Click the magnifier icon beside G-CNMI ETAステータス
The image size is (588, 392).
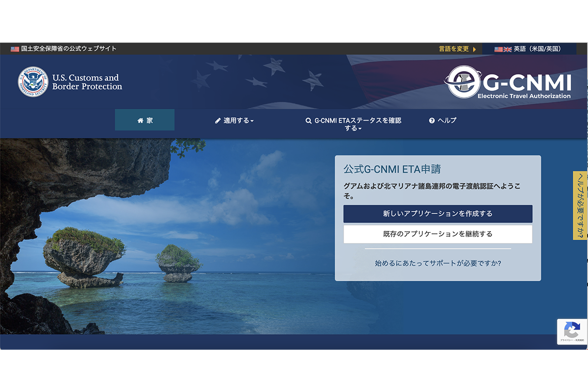308,121
